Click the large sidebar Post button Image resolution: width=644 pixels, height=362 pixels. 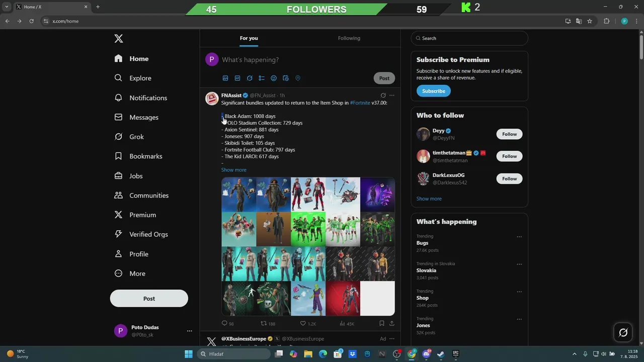pyautogui.click(x=149, y=299)
